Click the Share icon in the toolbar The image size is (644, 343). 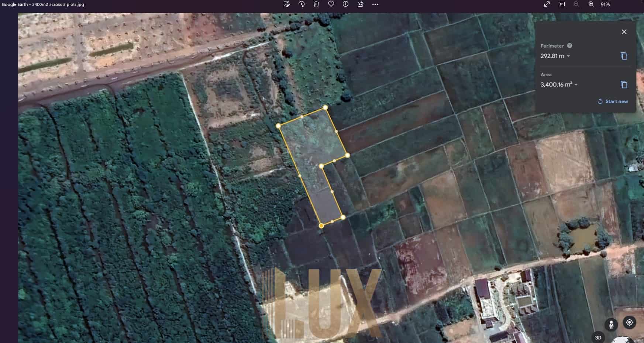361,4
